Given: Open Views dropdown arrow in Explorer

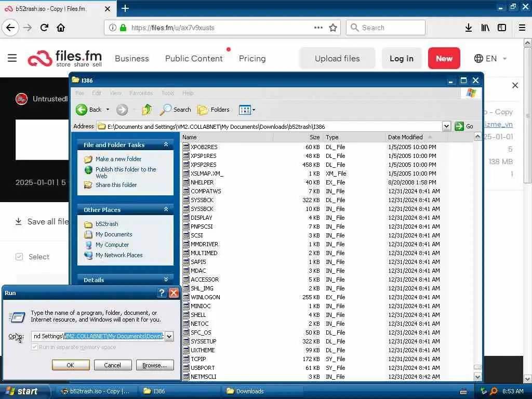Looking at the screenshot, I should (x=254, y=110).
